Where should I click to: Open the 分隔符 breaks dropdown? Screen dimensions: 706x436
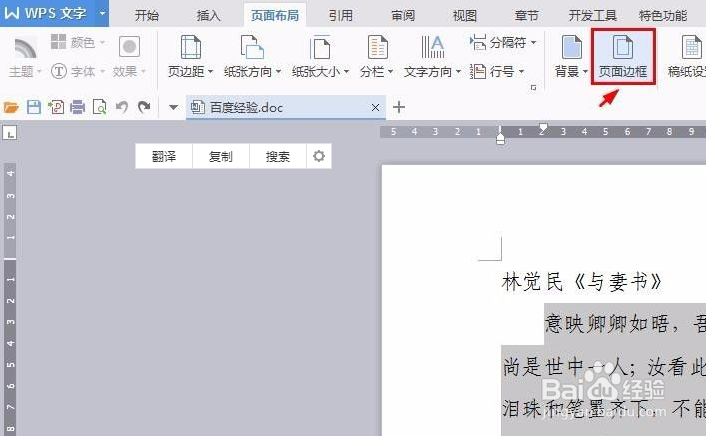tap(503, 42)
